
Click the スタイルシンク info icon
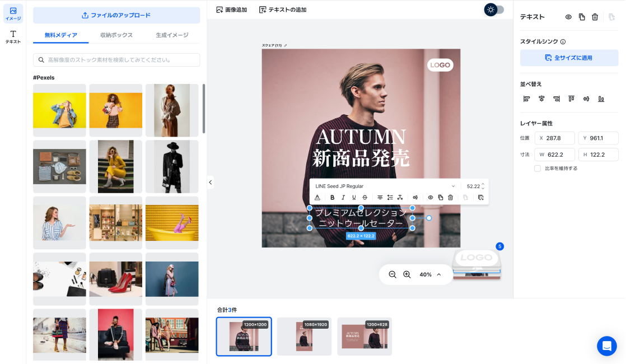[x=563, y=41]
